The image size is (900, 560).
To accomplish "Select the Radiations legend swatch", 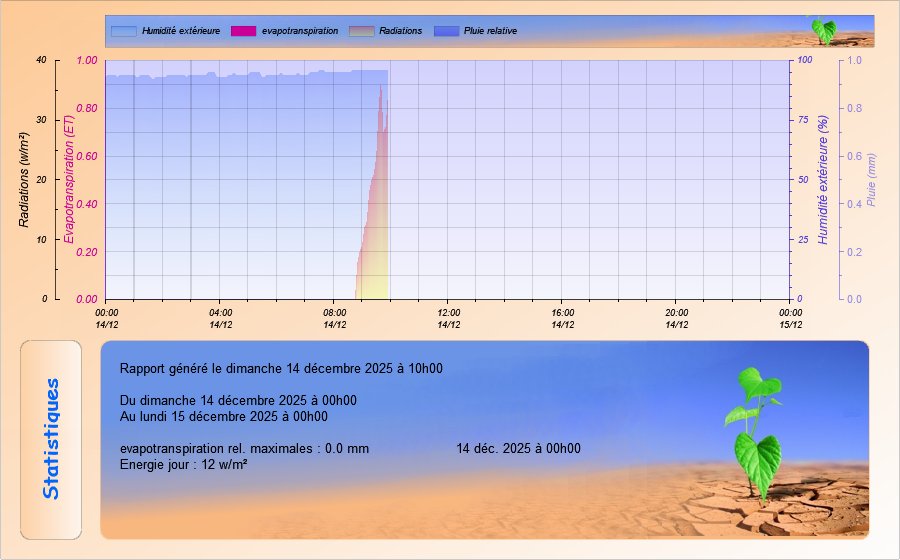I will 361,31.
